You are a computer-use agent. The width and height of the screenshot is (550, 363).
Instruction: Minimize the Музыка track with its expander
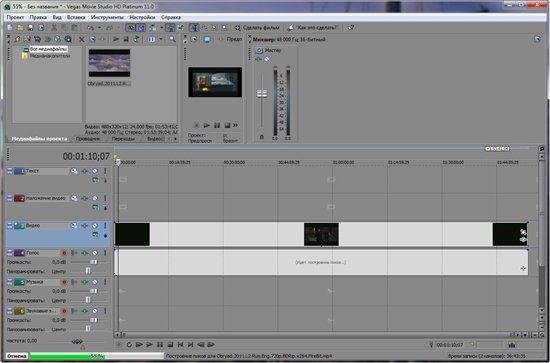[x=9, y=282]
